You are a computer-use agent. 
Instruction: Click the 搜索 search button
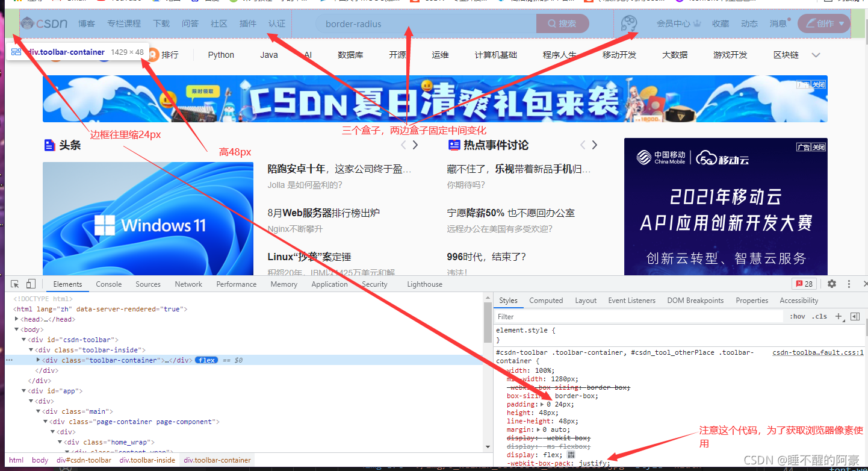click(562, 24)
